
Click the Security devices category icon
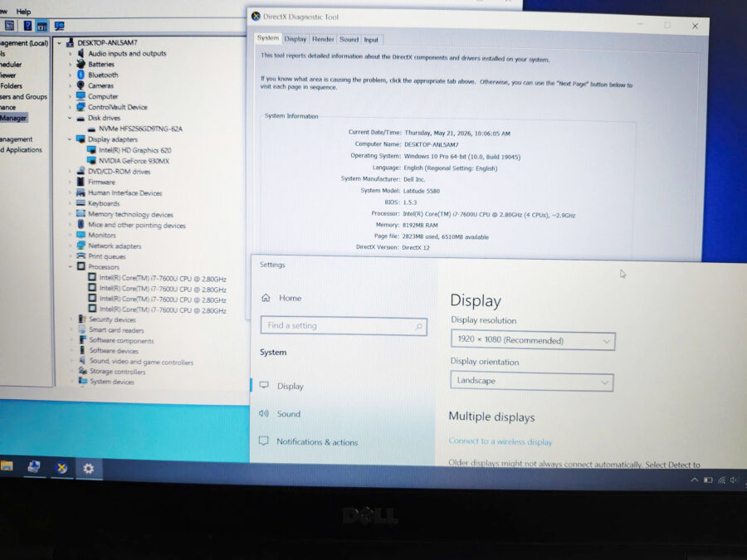point(82,319)
